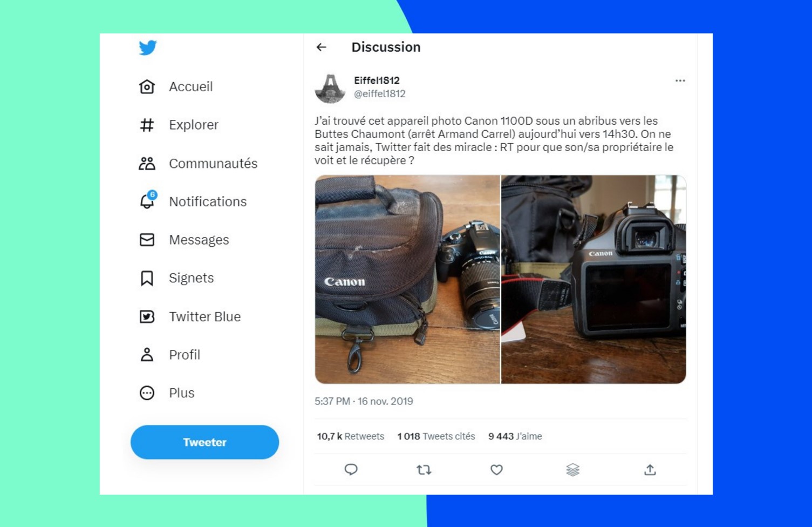Retweet using the arrows icon
This screenshot has height=527, width=812.
(424, 470)
